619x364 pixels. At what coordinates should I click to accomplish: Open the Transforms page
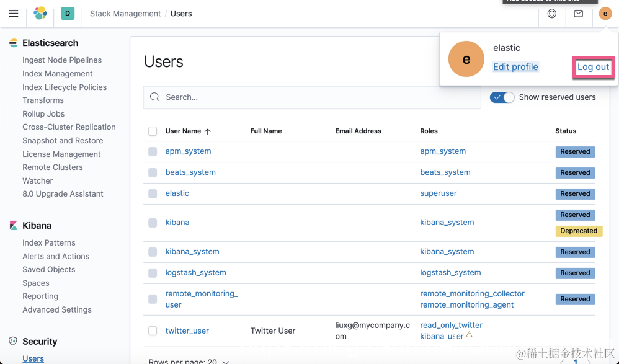click(43, 100)
